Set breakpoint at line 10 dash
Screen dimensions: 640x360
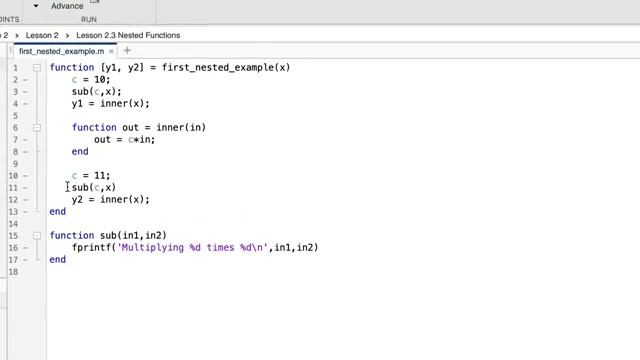tap(25, 176)
